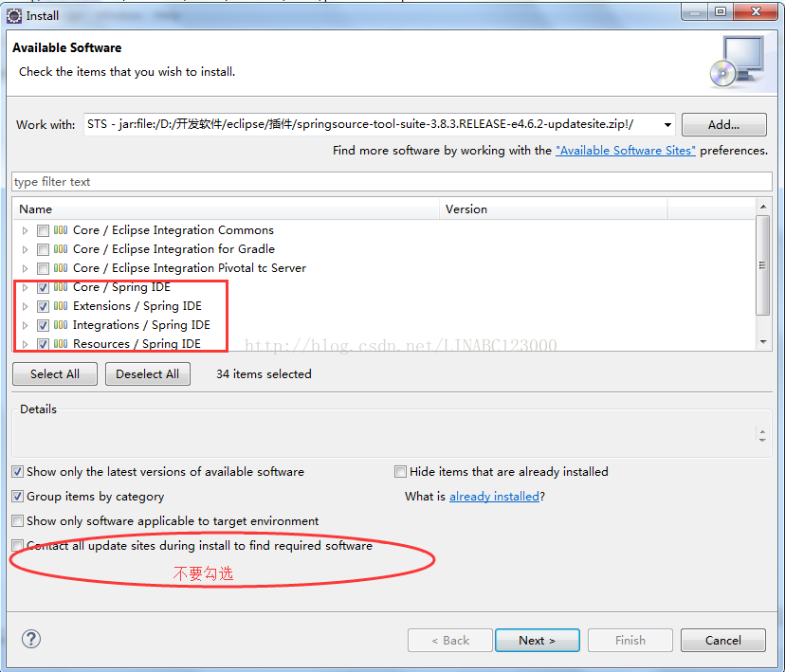Open the Available Software Sites link
Image resolution: width=785 pixels, height=672 pixels.
(x=625, y=151)
